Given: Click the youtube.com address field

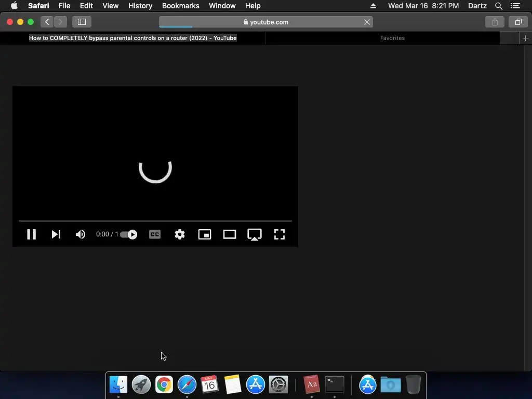Looking at the screenshot, I should 266,22.
